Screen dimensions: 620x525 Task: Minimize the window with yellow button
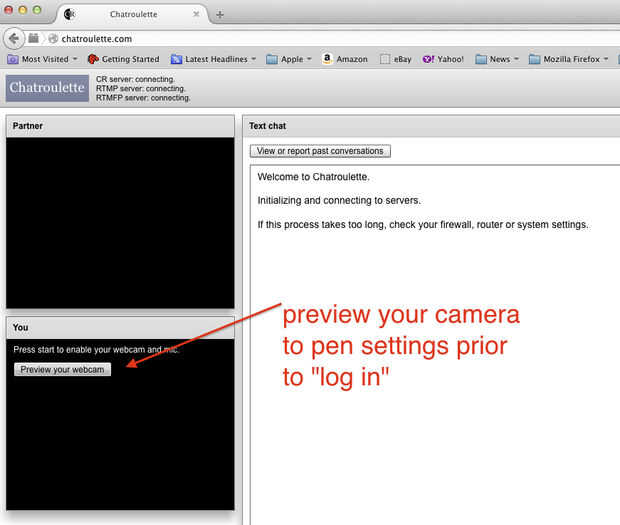point(23,10)
